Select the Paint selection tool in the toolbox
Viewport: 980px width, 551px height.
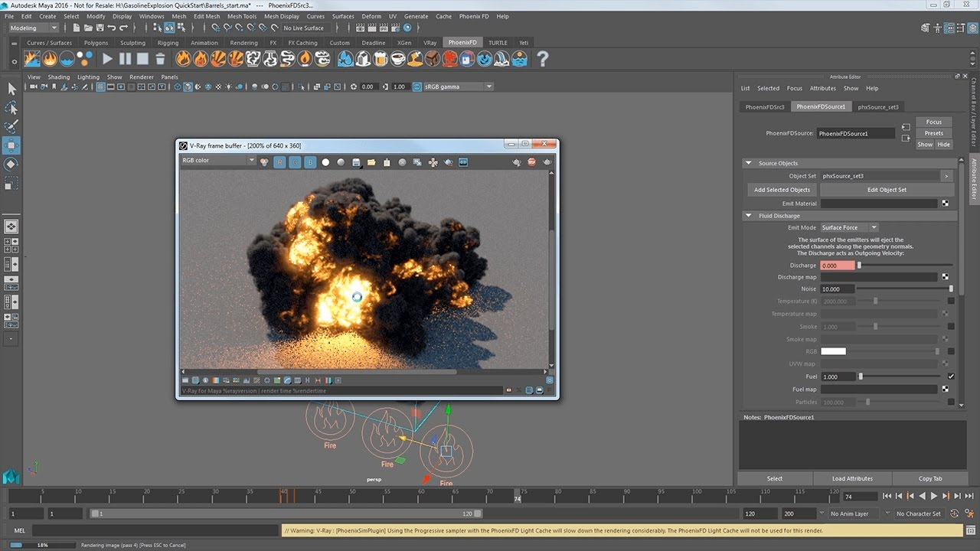click(11, 126)
